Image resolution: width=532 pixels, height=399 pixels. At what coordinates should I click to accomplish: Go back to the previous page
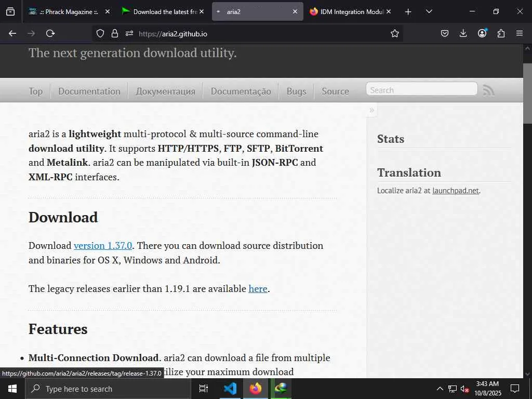(x=12, y=33)
